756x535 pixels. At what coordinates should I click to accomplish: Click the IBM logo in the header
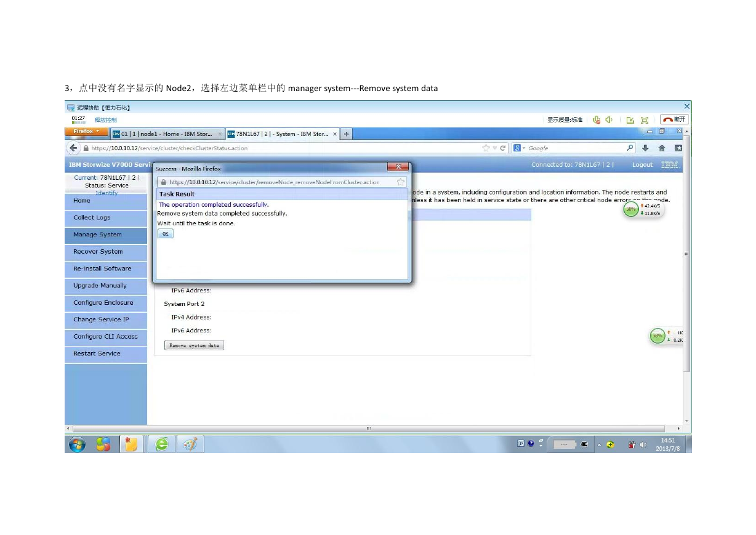(670, 165)
